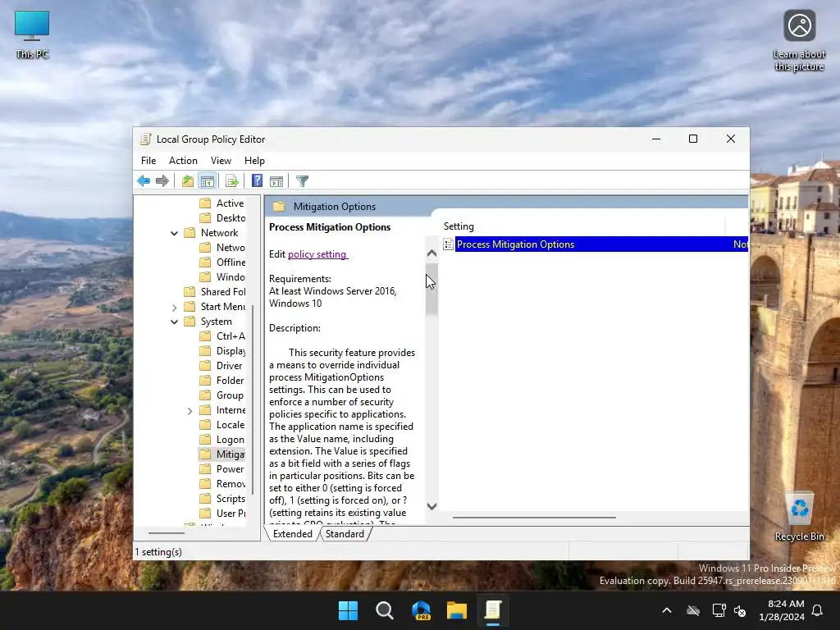
Task: Open the Help menu
Action: pos(254,161)
